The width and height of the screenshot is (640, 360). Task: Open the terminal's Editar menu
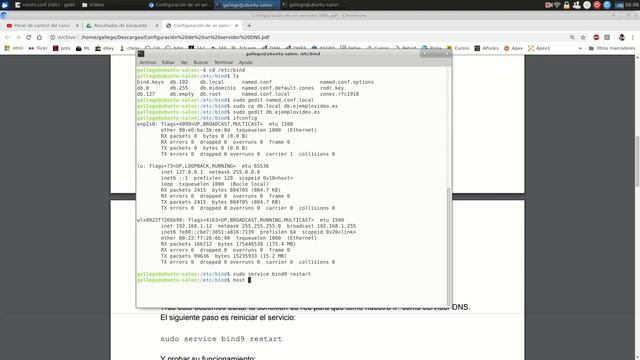coord(168,62)
